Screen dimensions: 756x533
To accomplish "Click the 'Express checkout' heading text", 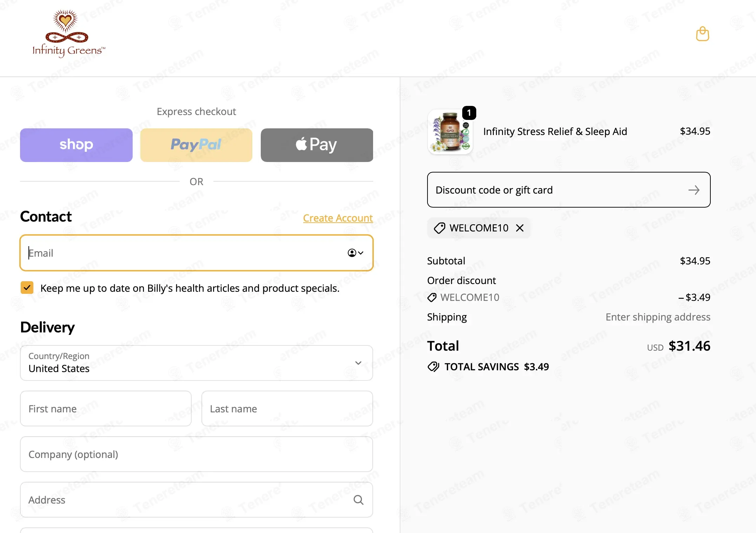I will 197,112.
